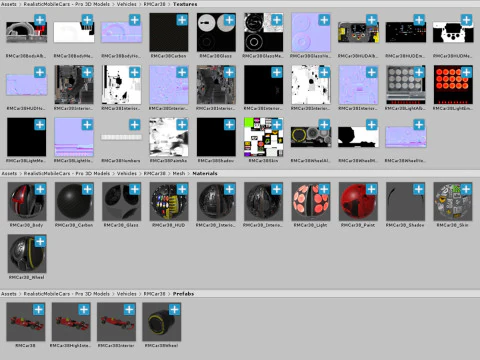Click the plus icon on RMCar38GlassMe texture
This screenshot has height=360, width=480.
[x=277, y=20]
